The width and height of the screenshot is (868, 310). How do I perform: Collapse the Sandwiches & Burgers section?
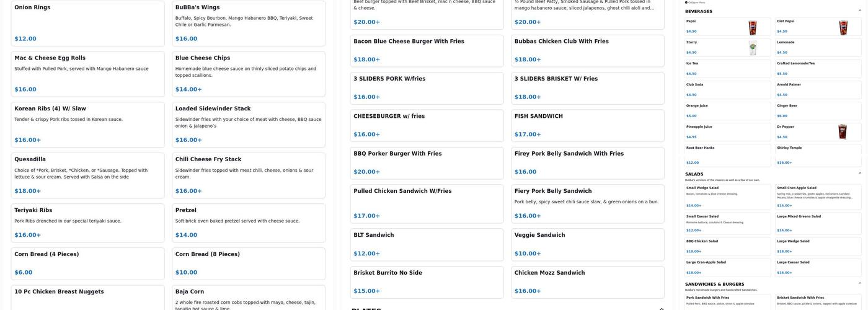coord(860,283)
